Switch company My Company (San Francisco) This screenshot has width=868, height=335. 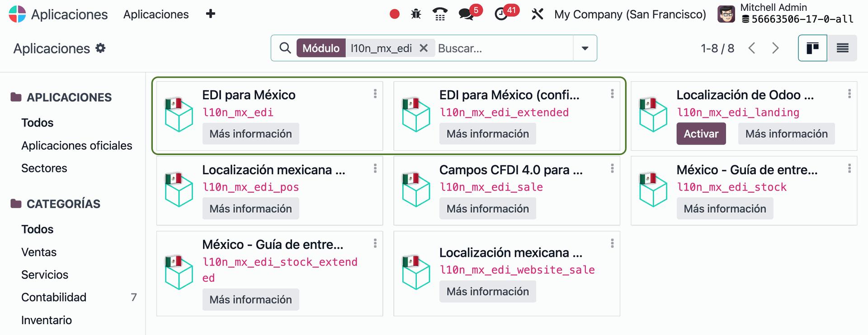[630, 14]
